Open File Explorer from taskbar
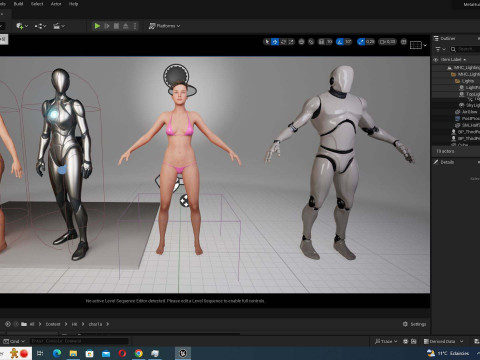This screenshot has height=360, width=480. (73, 353)
